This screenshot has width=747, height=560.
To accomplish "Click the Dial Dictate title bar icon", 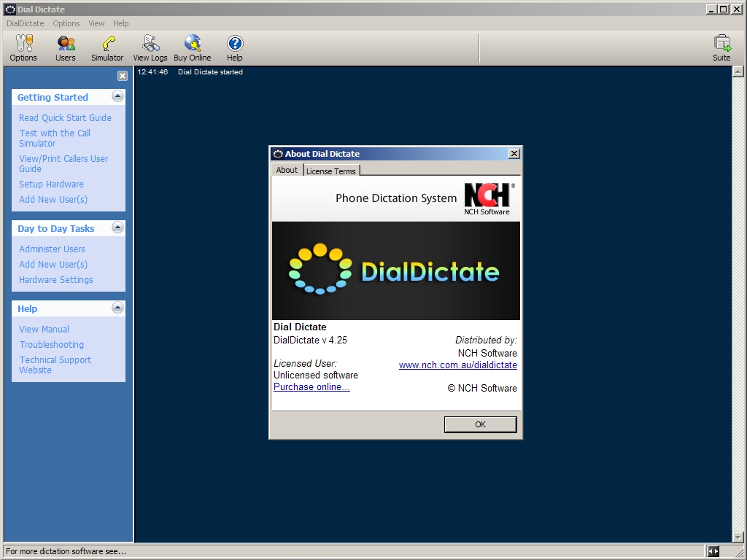I will (x=10, y=9).
